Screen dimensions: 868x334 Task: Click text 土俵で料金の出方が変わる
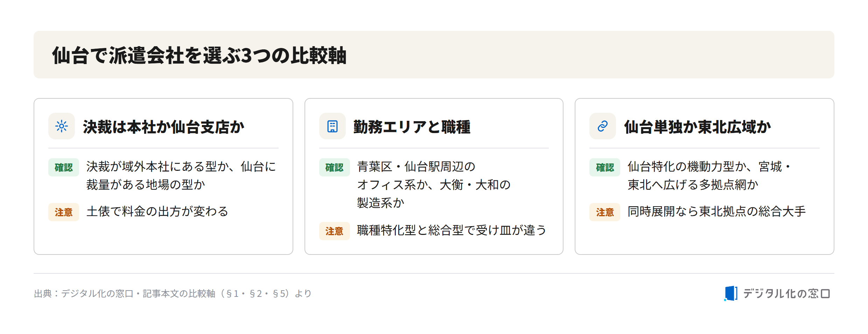[x=157, y=211]
